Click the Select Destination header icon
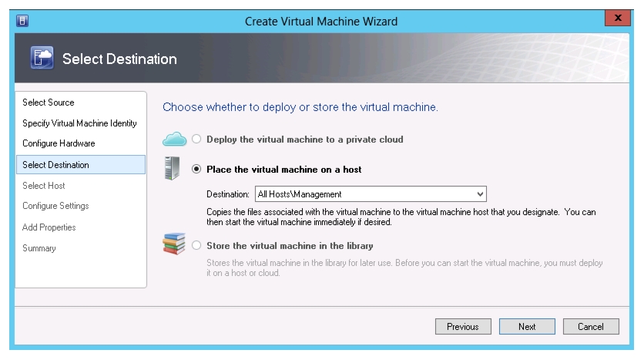This screenshot has width=644, height=360. click(42, 58)
